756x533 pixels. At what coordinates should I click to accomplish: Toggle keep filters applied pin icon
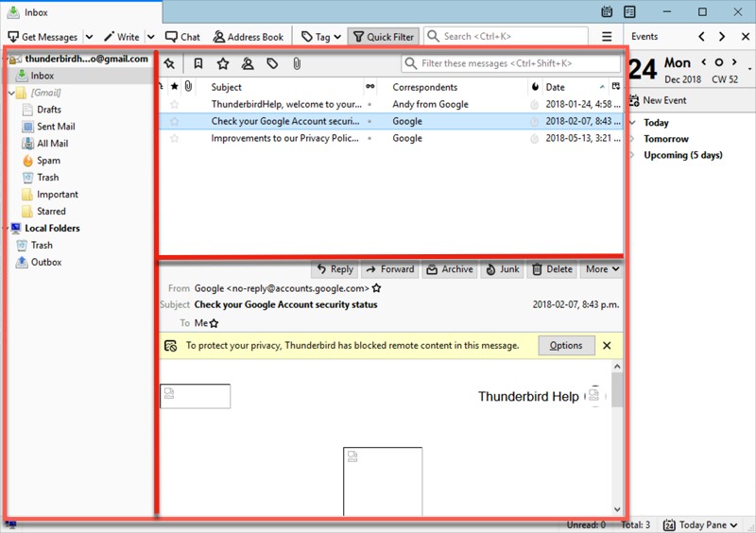(x=169, y=63)
